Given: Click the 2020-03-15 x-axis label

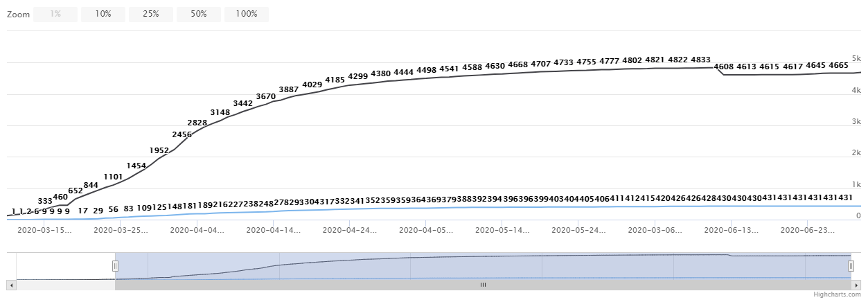Looking at the screenshot, I should [44, 230].
